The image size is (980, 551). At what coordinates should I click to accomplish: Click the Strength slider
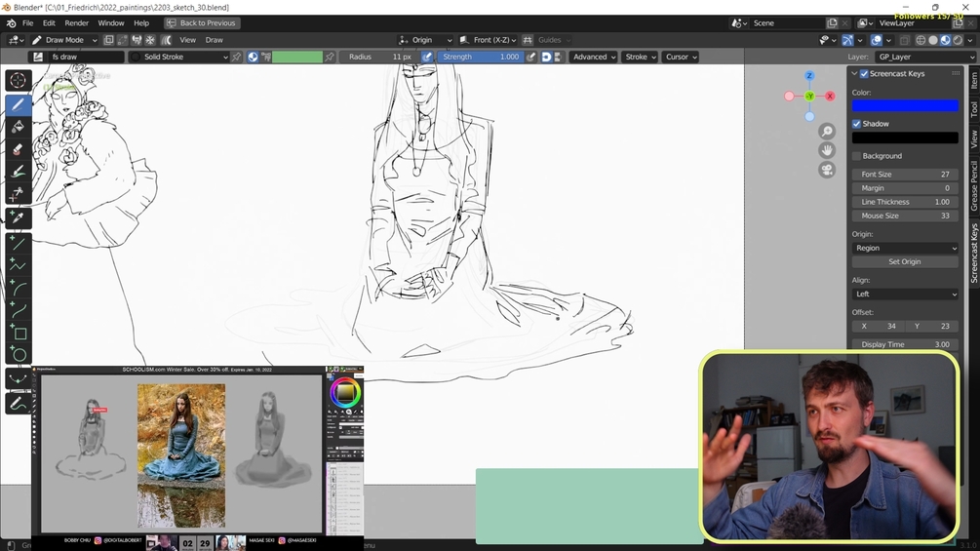pyautogui.click(x=480, y=57)
